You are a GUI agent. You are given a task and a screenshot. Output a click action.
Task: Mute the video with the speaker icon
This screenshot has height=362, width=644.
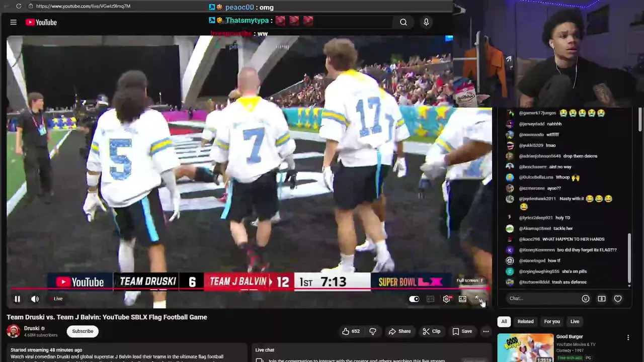(35, 299)
